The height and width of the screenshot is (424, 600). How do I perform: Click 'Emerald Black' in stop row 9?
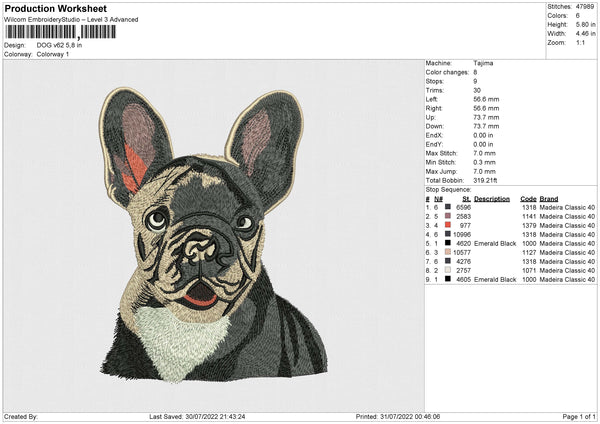click(495, 279)
